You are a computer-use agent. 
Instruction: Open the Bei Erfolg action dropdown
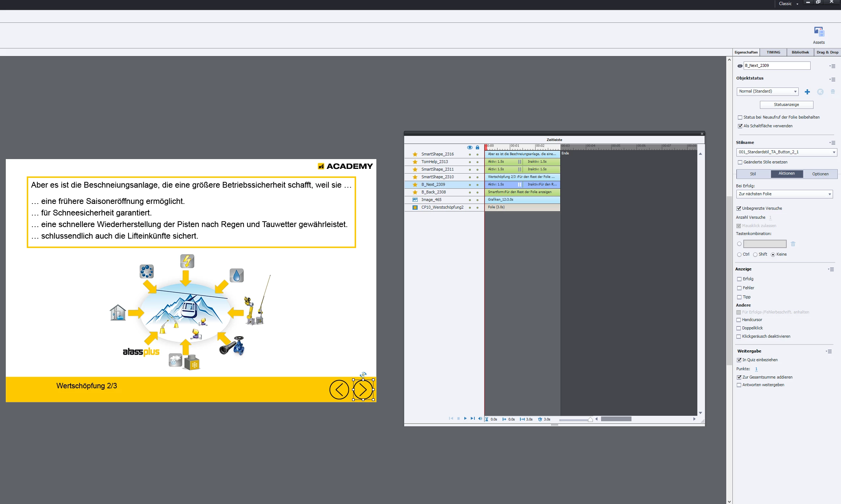click(x=784, y=194)
